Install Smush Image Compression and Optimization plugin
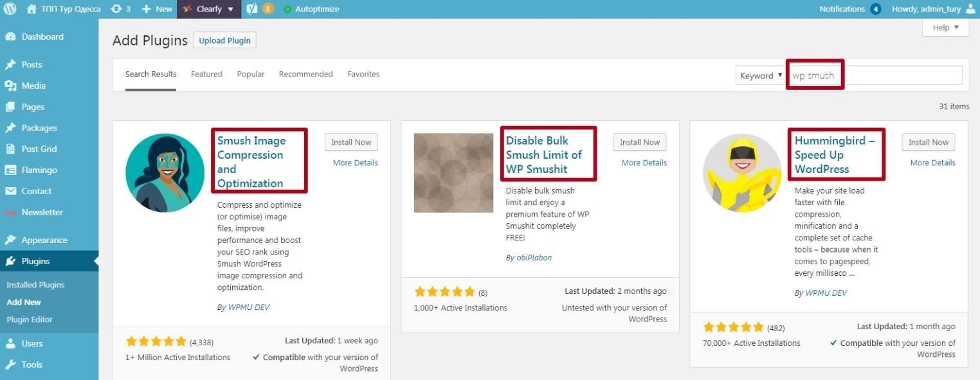 pos(351,142)
